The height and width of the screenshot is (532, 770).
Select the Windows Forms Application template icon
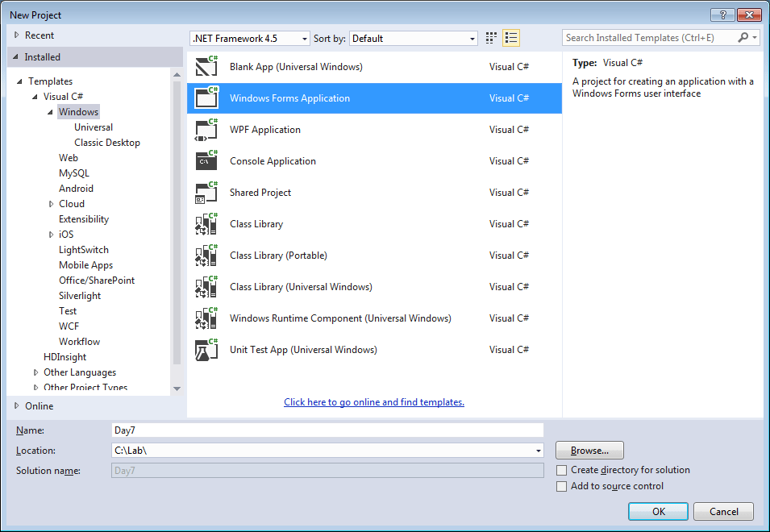pos(206,98)
